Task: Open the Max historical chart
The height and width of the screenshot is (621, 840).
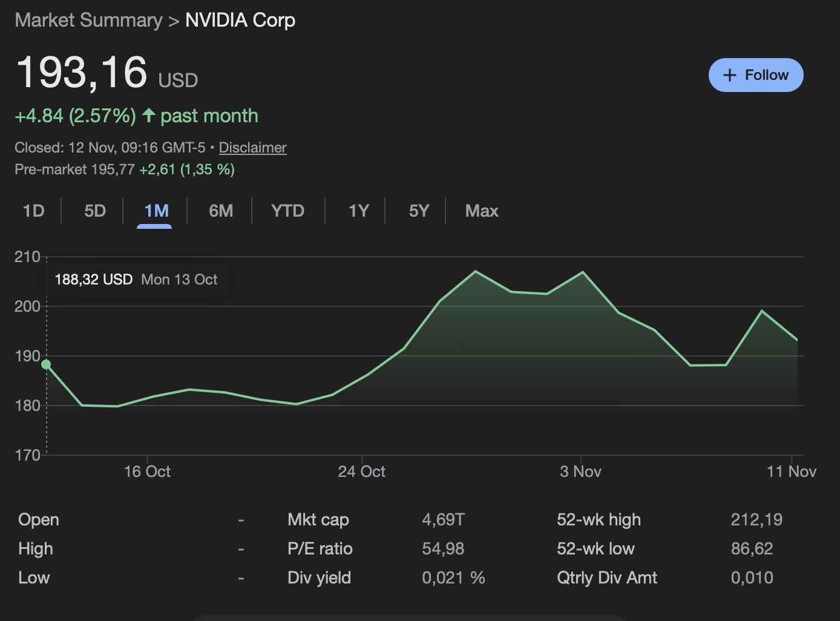Action: click(481, 211)
